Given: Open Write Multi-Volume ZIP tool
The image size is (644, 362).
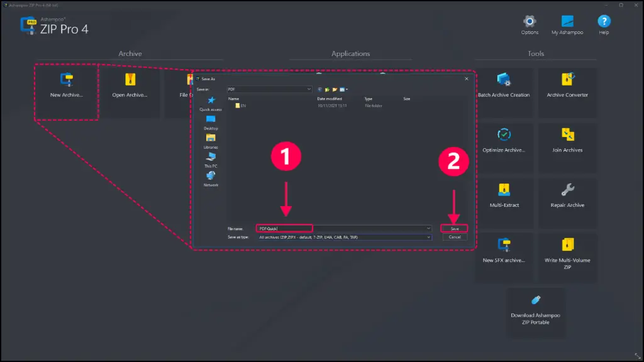Looking at the screenshot, I should tap(567, 255).
